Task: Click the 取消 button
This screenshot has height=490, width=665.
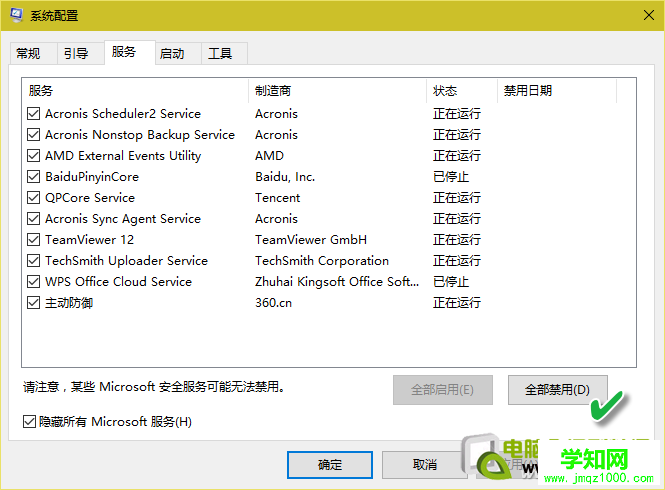Action: coord(424,465)
